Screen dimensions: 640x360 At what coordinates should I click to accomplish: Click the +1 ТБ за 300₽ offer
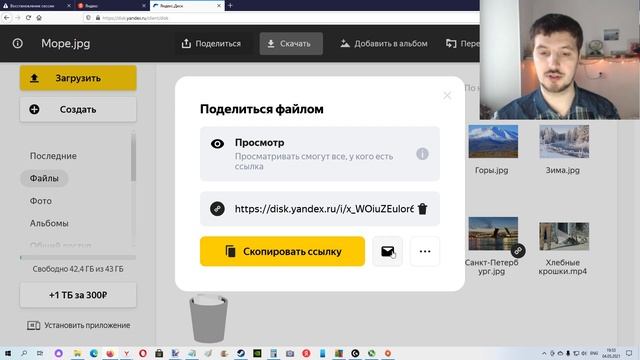point(78,295)
